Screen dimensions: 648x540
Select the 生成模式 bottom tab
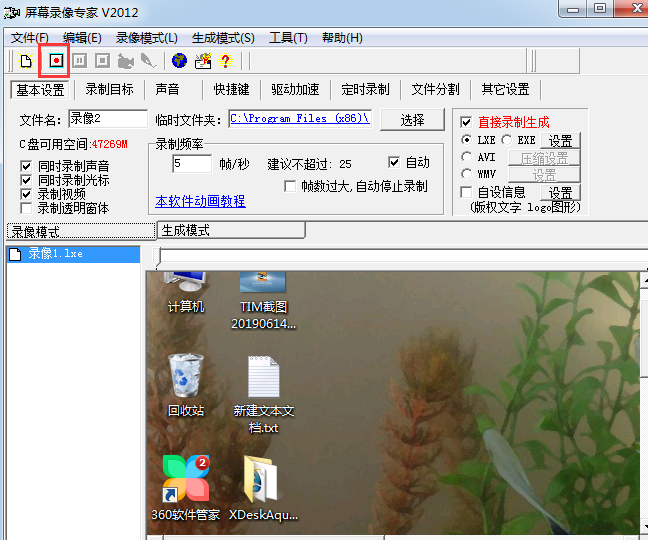click(231, 231)
